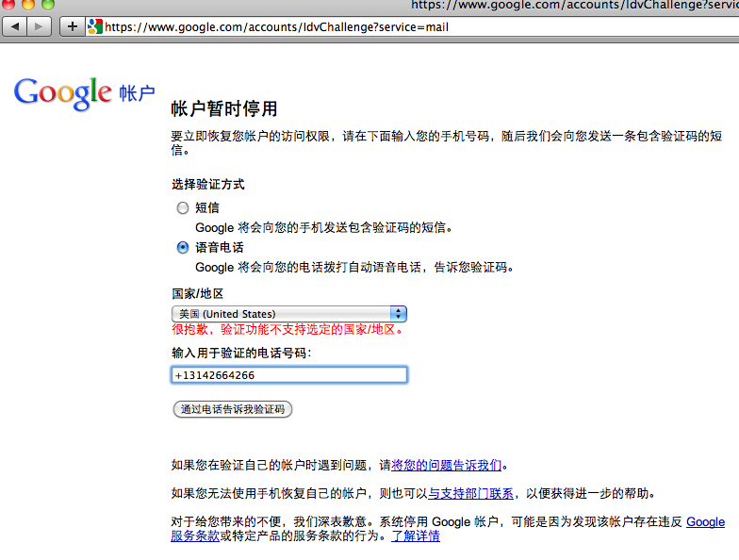739x560 pixels.
Task: Click the short-message description text under 短信
Action: pyautogui.click(x=324, y=228)
